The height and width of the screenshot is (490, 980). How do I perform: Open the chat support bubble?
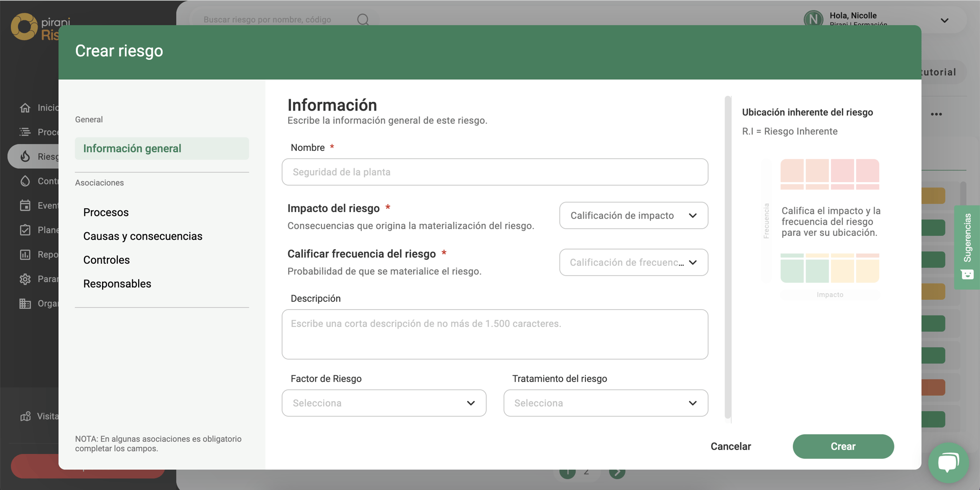click(948, 462)
